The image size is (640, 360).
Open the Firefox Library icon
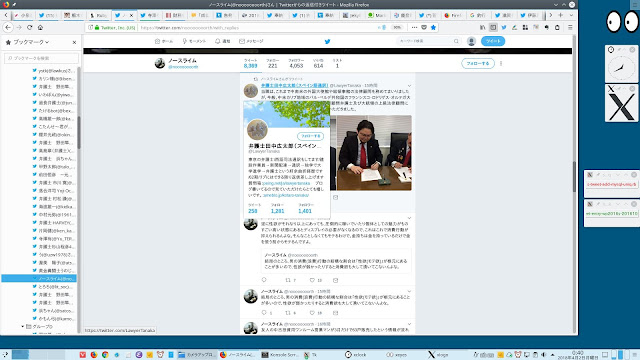pyautogui.click(x=482, y=27)
